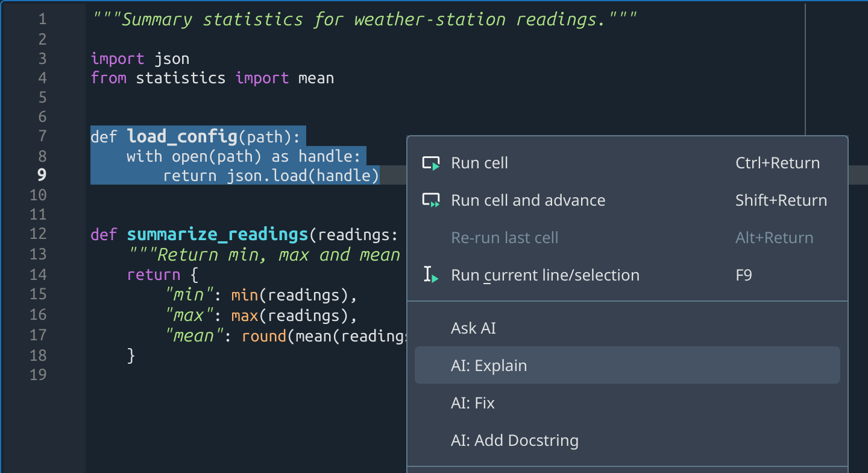868x473 pixels.
Task: Choose Ask AI from the context menu
Action: [627, 328]
